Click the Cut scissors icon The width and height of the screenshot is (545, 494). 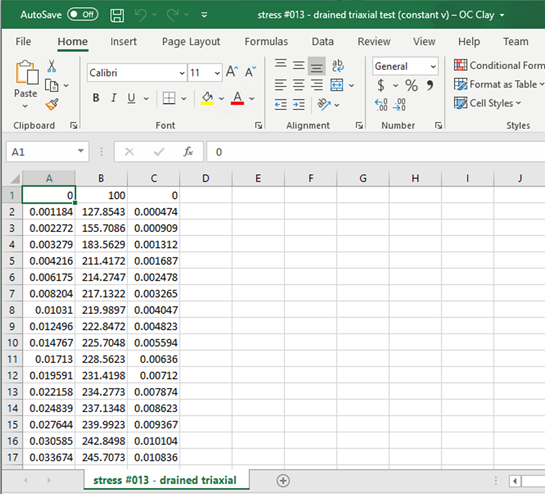tap(51, 66)
